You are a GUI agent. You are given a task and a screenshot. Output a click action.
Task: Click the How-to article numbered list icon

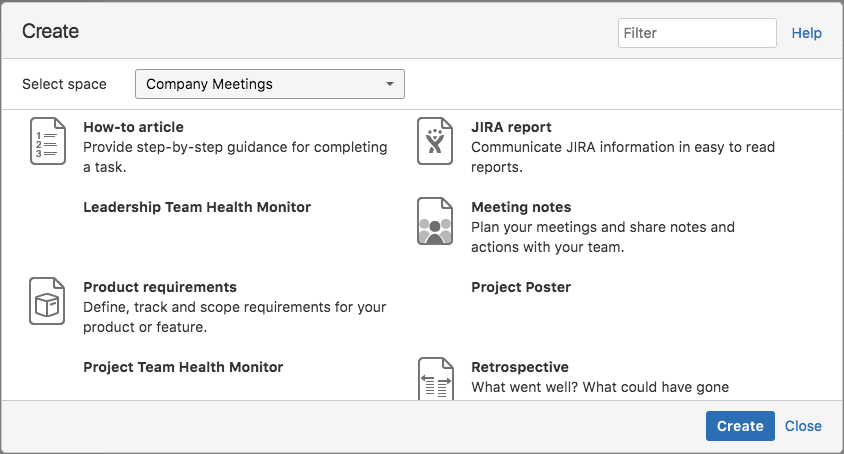click(x=48, y=141)
